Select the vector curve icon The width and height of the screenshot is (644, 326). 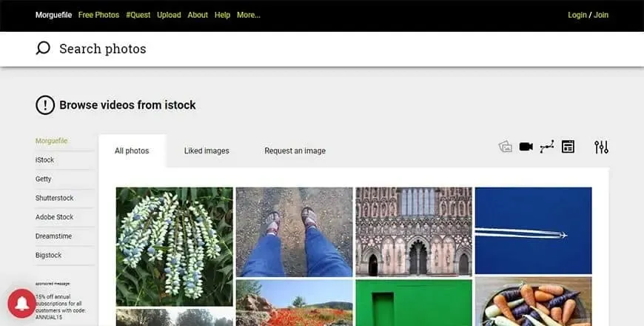click(x=547, y=147)
